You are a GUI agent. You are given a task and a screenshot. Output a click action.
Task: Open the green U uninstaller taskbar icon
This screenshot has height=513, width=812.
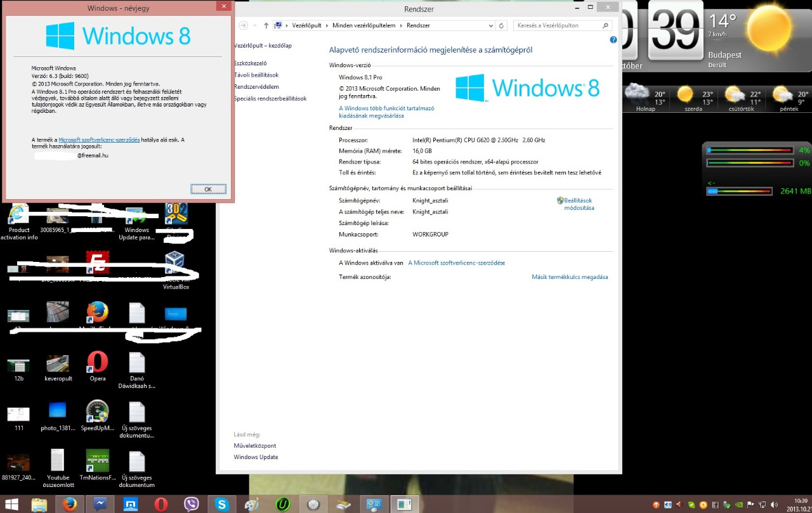[283, 505]
